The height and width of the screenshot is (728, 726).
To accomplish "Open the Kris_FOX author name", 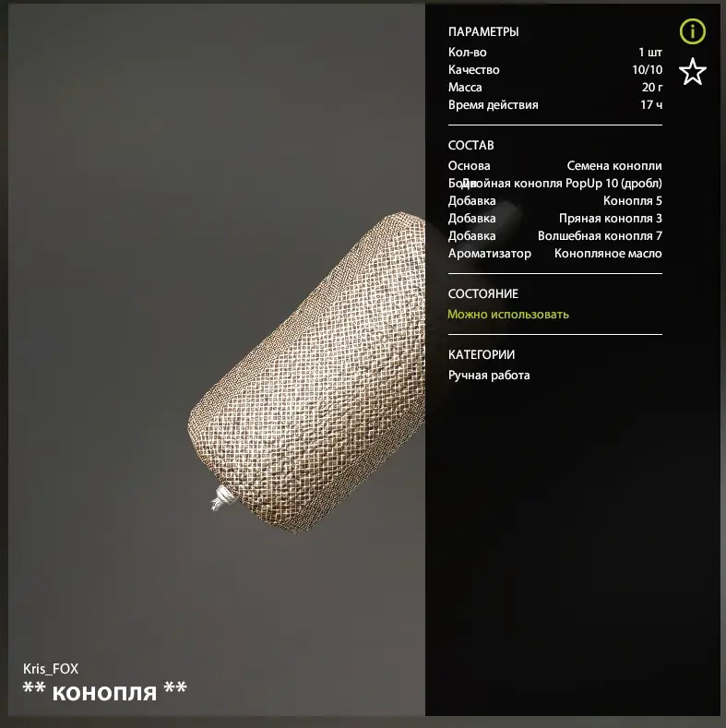I will click(x=51, y=669).
